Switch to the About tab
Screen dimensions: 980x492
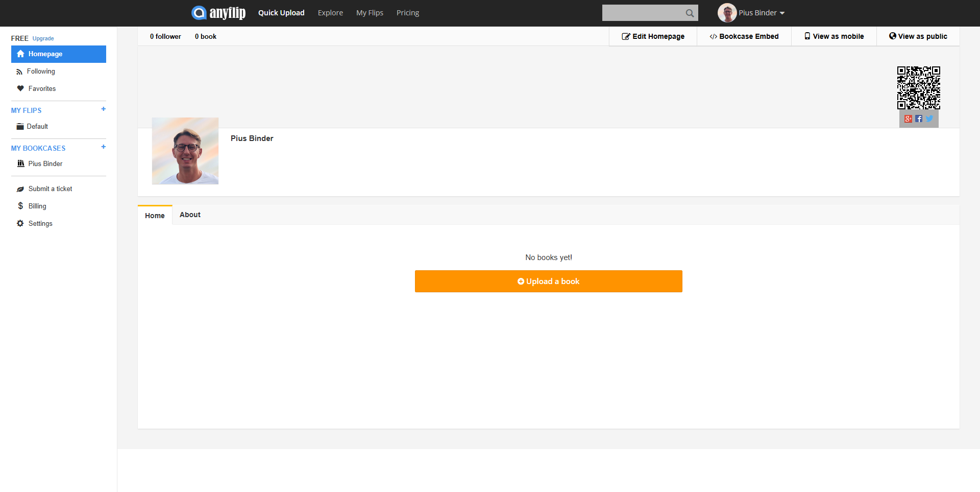point(190,215)
